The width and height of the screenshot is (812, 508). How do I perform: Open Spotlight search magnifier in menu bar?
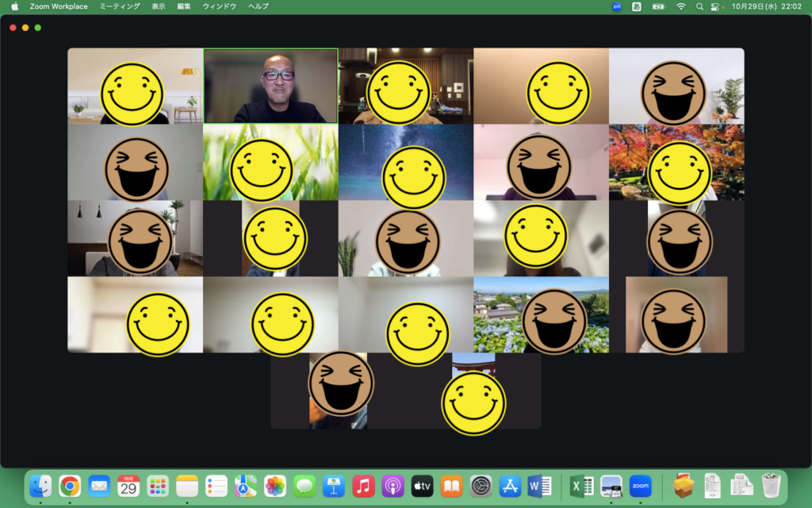point(699,6)
